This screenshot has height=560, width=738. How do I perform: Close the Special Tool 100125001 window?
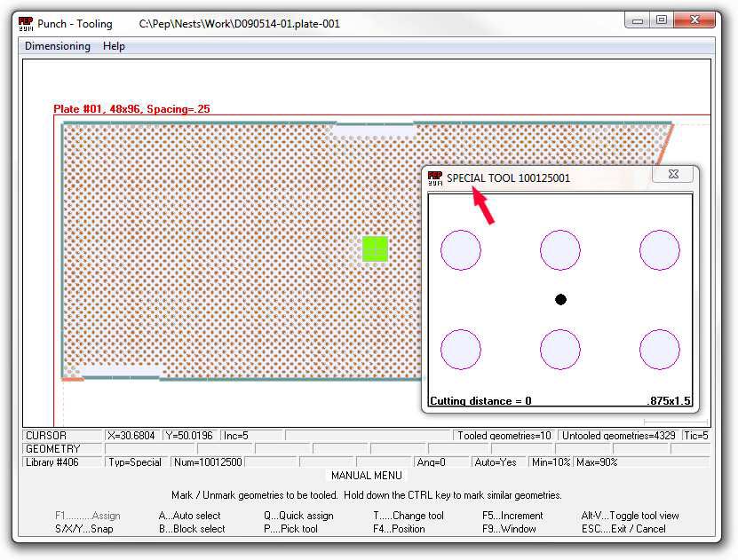click(672, 175)
